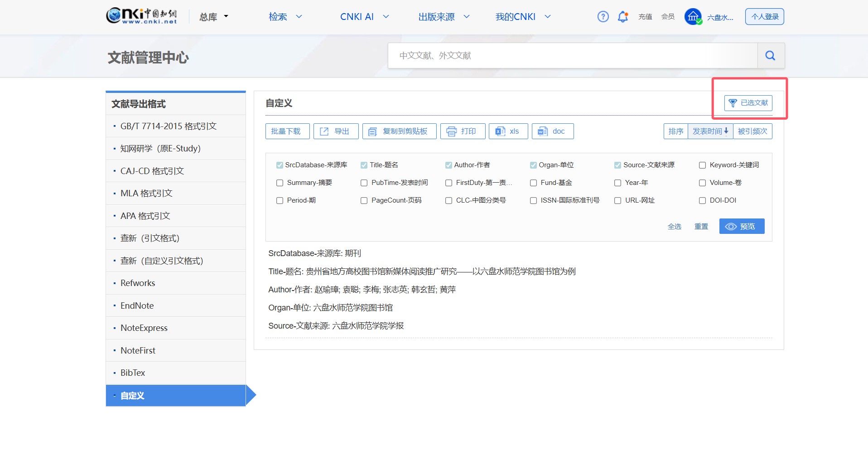Click the institution account avatar icon

tap(693, 17)
